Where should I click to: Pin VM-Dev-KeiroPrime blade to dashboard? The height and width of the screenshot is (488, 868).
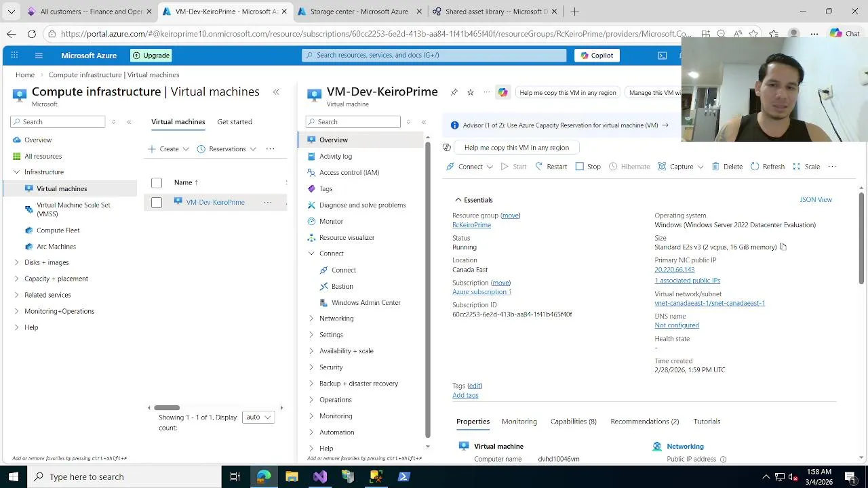454,92
